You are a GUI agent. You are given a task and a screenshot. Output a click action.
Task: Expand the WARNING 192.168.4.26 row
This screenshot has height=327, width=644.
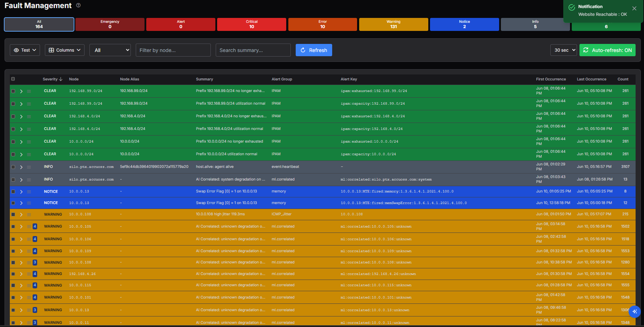21,274
